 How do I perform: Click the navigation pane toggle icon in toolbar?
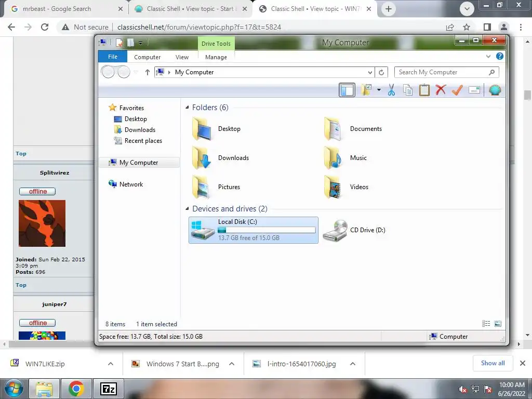click(x=347, y=90)
